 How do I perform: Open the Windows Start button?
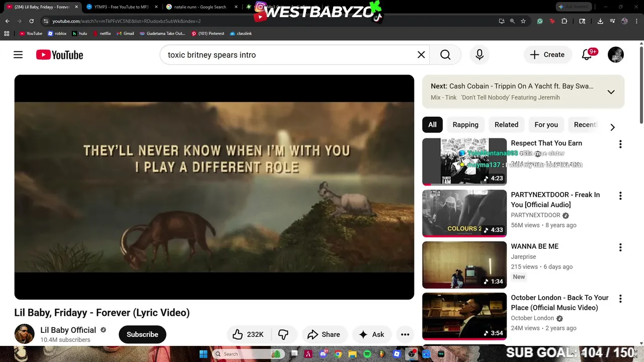click(203, 354)
